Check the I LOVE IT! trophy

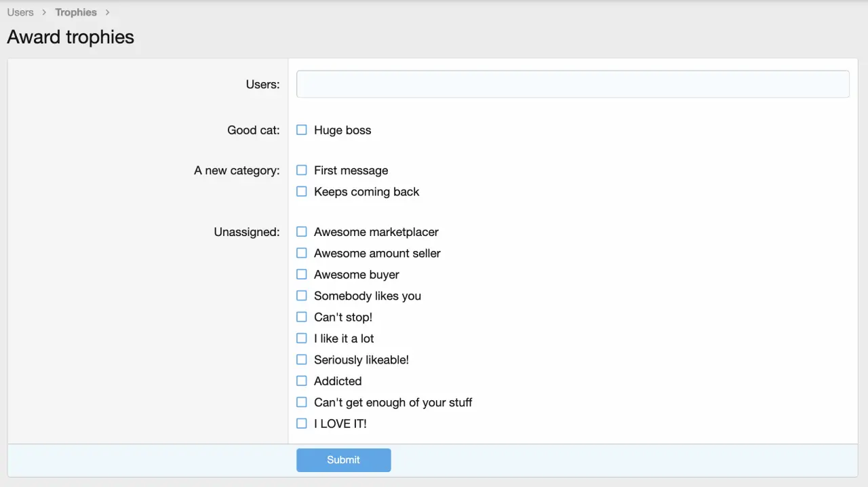(302, 424)
